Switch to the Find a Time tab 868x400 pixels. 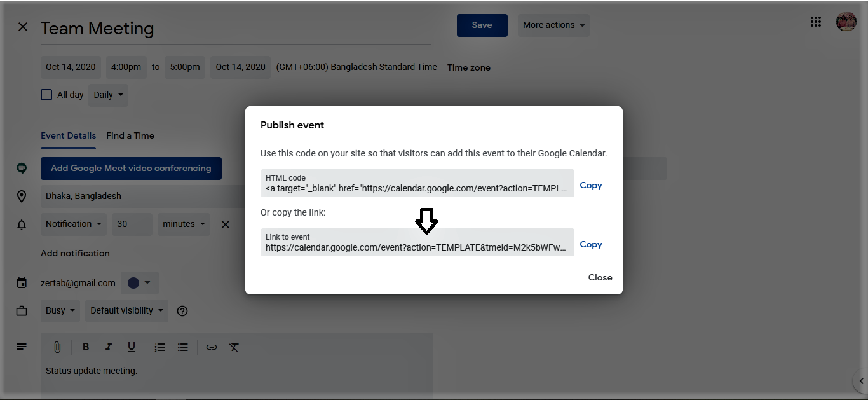(x=130, y=135)
